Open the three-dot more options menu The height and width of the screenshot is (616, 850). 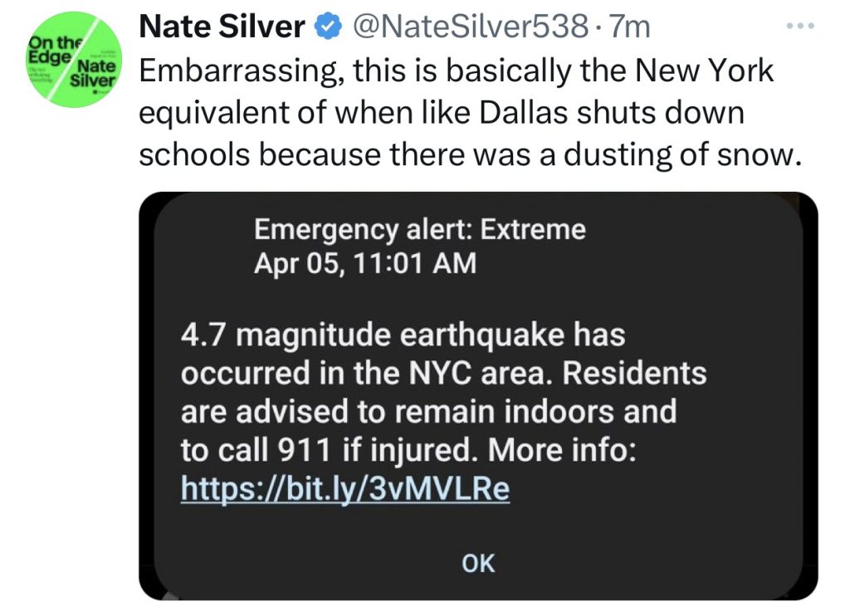tap(801, 27)
